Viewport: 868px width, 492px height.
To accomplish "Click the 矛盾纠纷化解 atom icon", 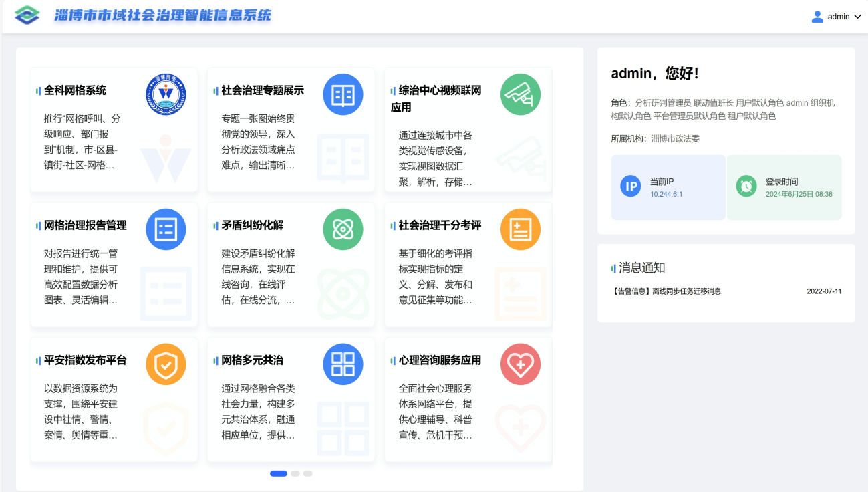I will 343,229.
